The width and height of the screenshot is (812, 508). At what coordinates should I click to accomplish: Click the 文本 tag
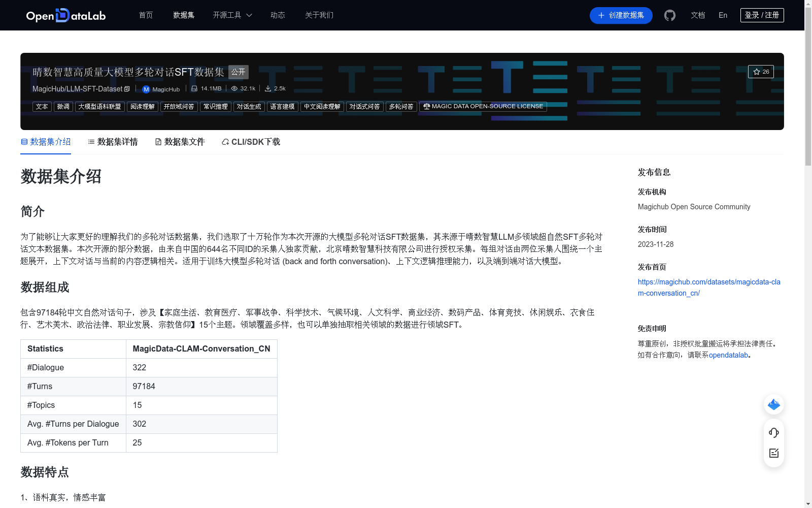[42, 107]
